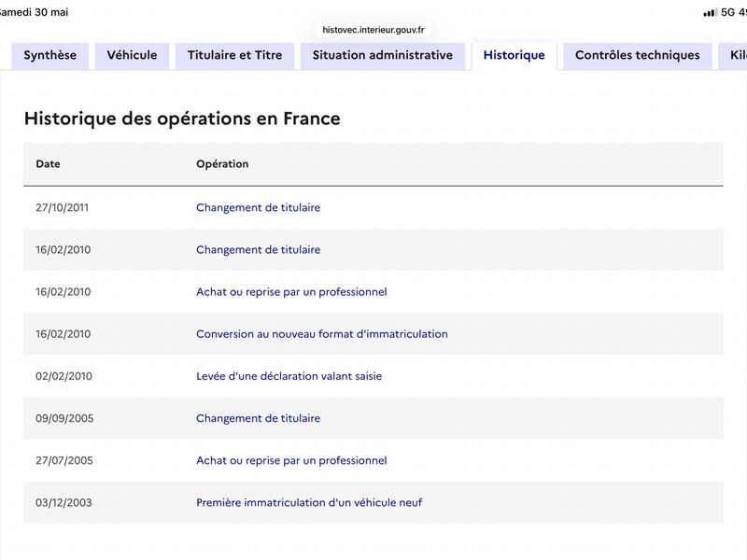Select the Situation administrative tab
The width and height of the screenshot is (747, 560).
pyautogui.click(x=383, y=56)
